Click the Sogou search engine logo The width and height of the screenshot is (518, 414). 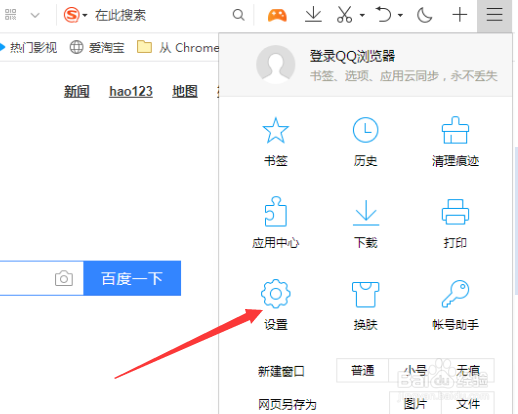tap(71, 15)
